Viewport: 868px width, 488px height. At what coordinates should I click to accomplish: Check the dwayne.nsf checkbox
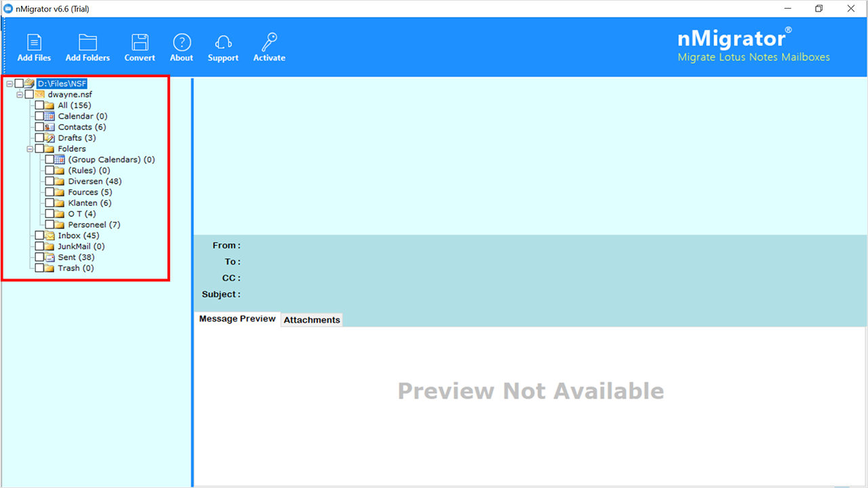[29, 94]
